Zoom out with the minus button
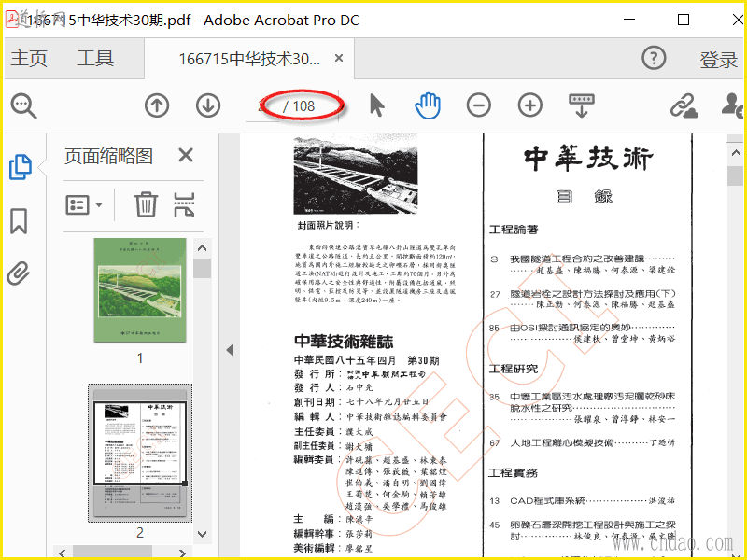Viewport: 747px width, 560px height. coord(479,105)
